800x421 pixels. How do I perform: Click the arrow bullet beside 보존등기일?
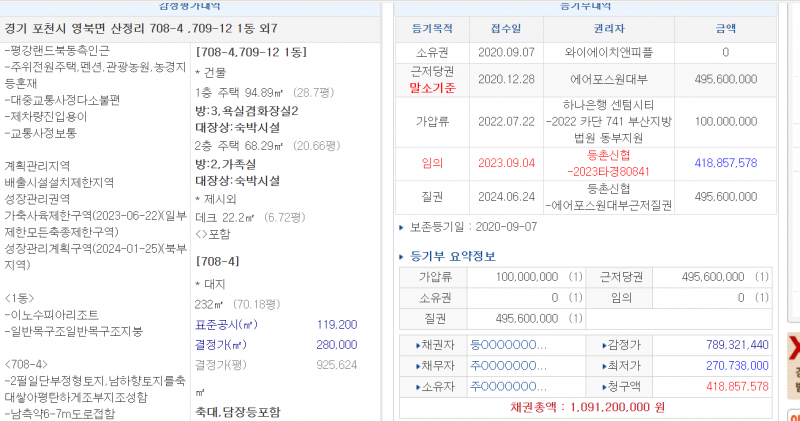(x=402, y=227)
